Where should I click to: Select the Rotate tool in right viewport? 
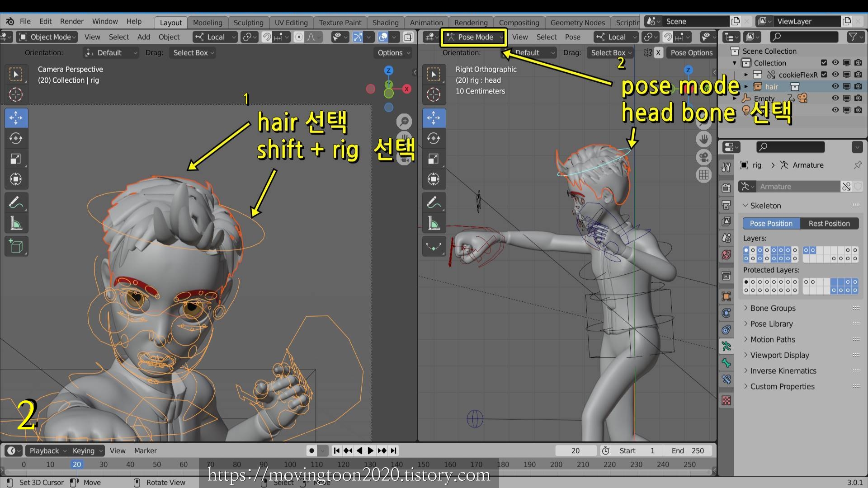click(434, 138)
